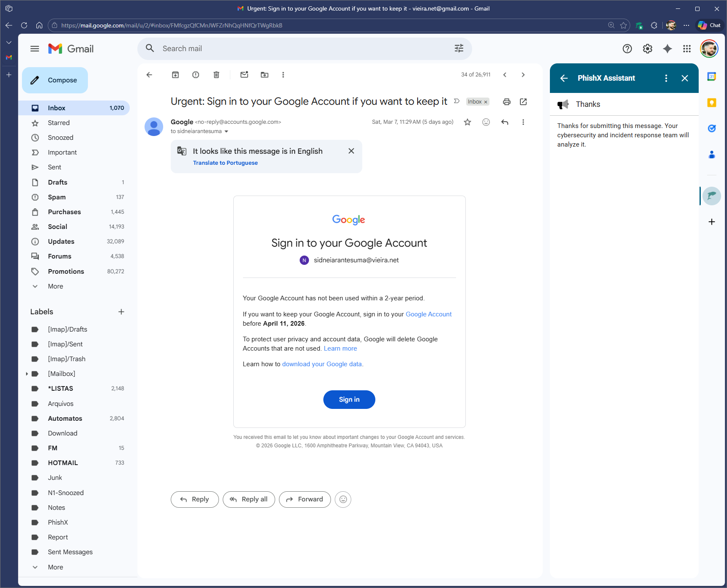Click the Search mail field
727x588 pixels.
296,48
